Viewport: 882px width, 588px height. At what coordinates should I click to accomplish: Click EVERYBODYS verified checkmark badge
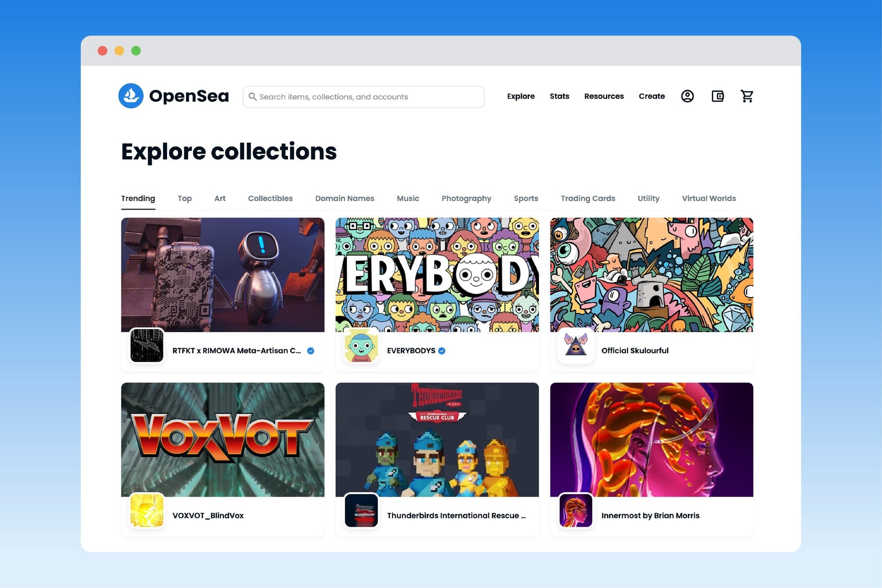[x=442, y=351]
